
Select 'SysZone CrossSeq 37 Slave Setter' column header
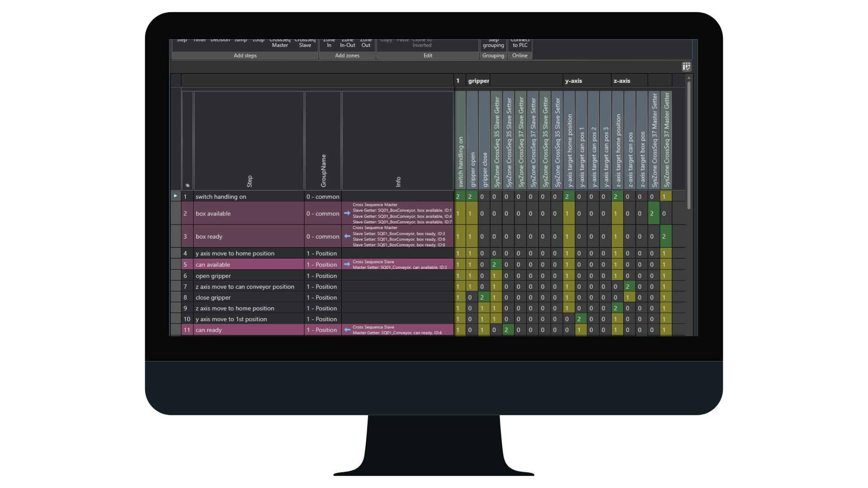click(533, 140)
